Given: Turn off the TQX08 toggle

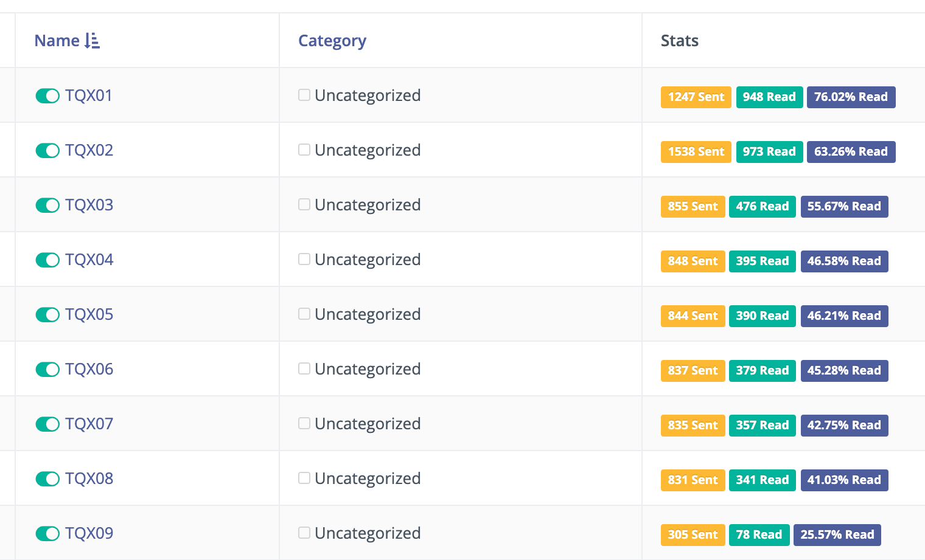Looking at the screenshot, I should click(47, 479).
